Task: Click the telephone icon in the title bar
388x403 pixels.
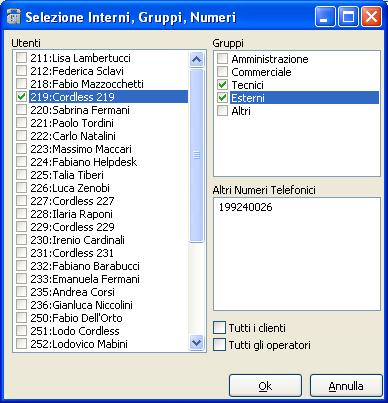Action: coord(14,16)
